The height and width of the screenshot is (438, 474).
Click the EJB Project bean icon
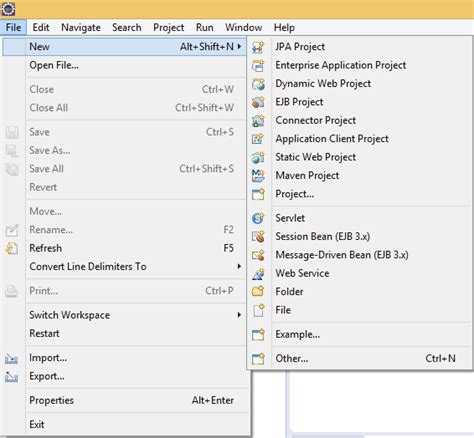tap(258, 102)
